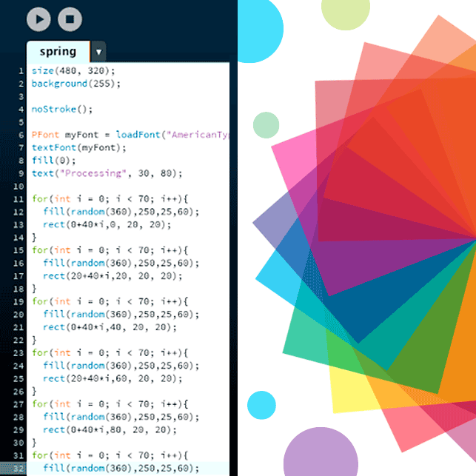This screenshot has height=476, width=476.
Task: Select the spring tab
Action: 58,52
